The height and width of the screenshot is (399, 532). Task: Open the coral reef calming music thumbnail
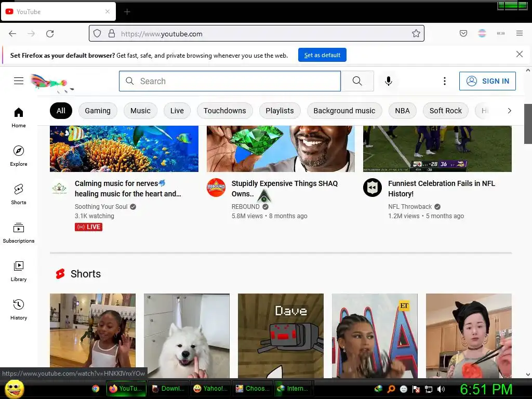pyautogui.click(x=124, y=149)
